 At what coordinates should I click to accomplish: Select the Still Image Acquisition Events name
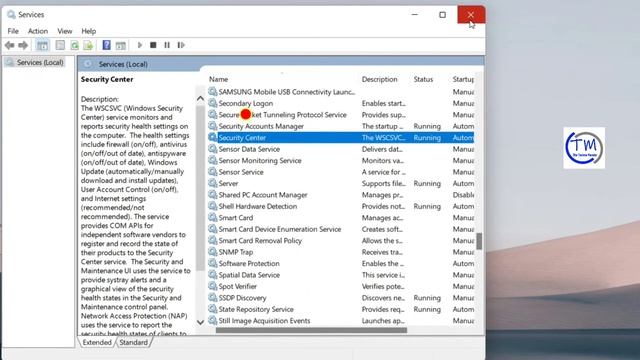(264, 320)
